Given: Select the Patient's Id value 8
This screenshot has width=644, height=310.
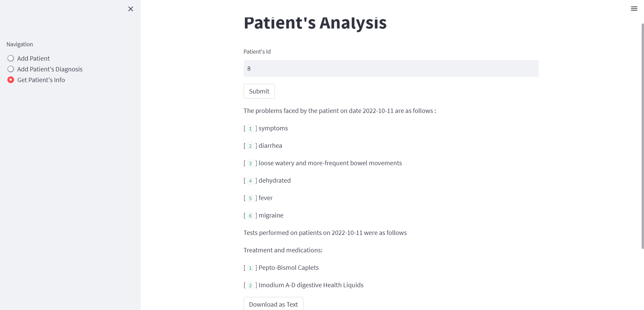Looking at the screenshot, I should point(249,68).
